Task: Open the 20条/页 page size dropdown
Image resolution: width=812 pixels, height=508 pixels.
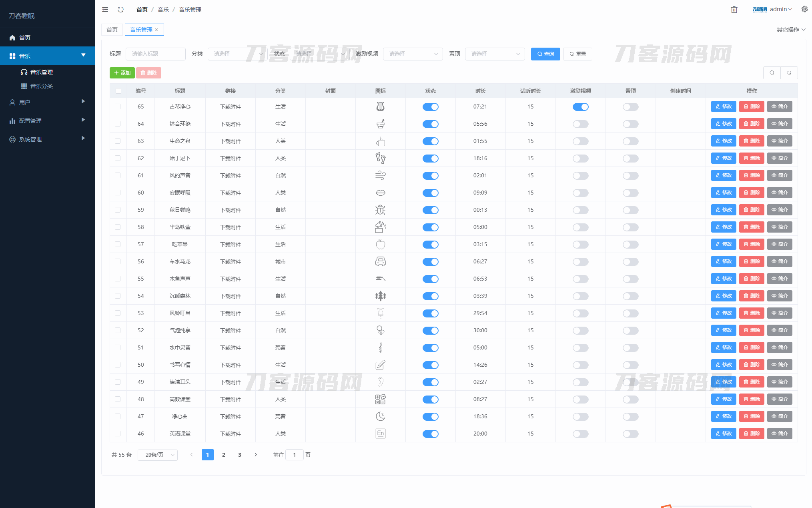Action: coord(158,455)
